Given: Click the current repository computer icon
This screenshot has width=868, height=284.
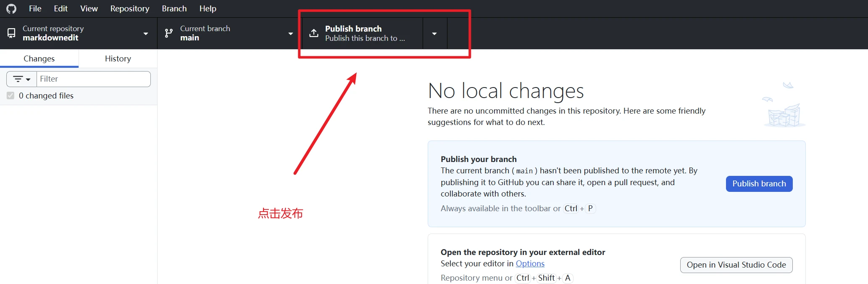Looking at the screenshot, I should (x=11, y=33).
